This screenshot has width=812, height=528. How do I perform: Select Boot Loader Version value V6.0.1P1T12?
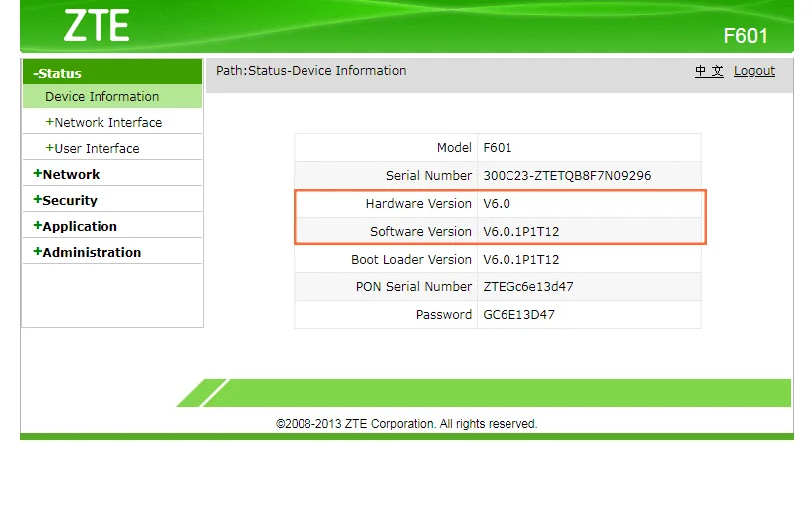(x=521, y=260)
